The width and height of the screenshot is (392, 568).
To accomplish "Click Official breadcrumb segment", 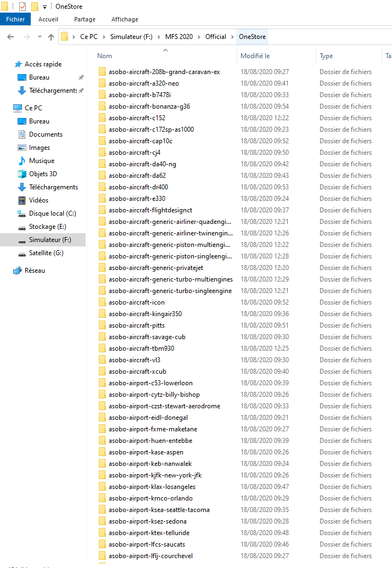I will pyautogui.click(x=216, y=37).
